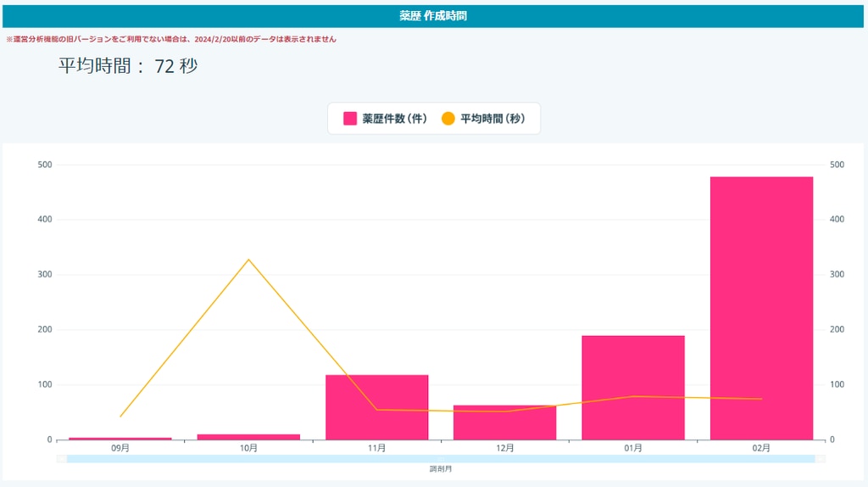
Task: Click the light blue horizontal range scrollbar
Action: coord(441,459)
